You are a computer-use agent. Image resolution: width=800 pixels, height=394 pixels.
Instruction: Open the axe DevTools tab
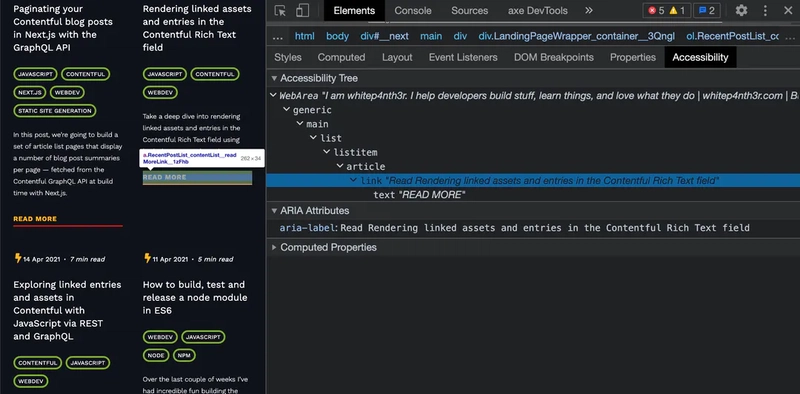click(x=538, y=10)
